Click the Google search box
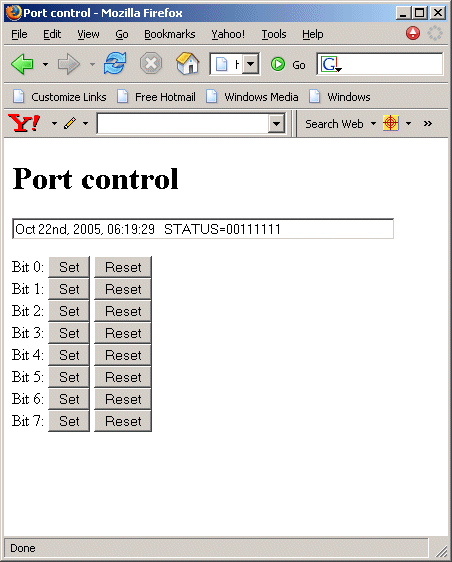452x562 pixels. coord(380,64)
